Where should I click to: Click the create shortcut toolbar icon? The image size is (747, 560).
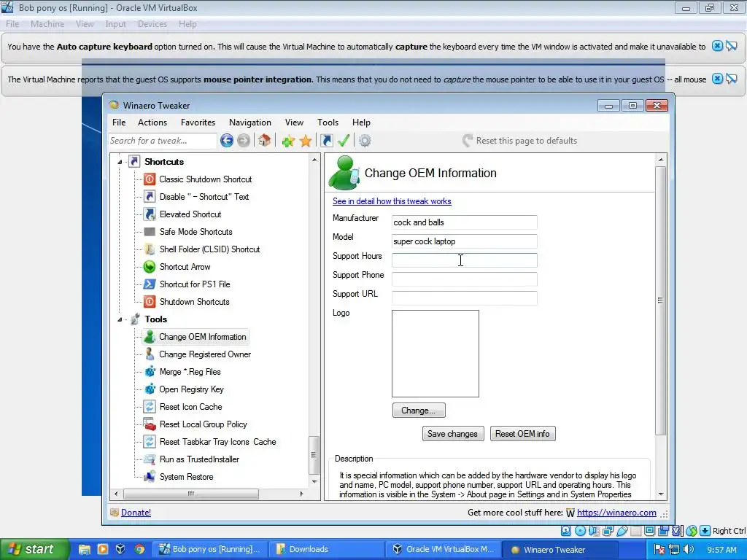coord(326,141)
